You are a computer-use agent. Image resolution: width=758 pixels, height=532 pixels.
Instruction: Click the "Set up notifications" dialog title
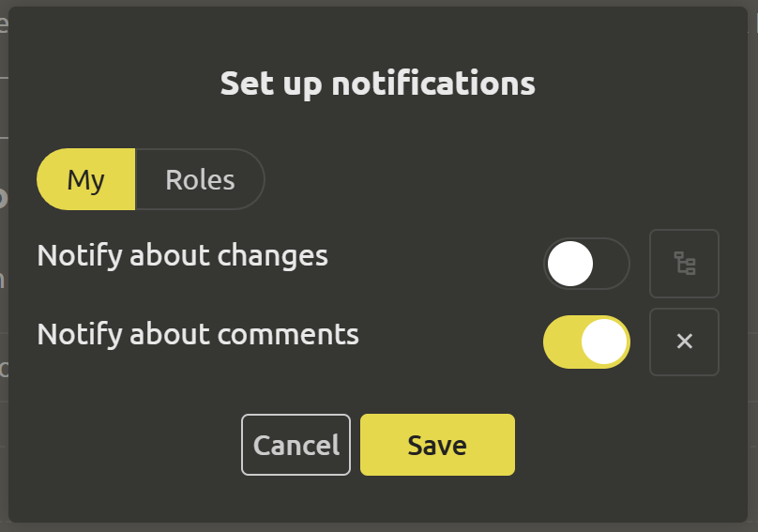378,84
